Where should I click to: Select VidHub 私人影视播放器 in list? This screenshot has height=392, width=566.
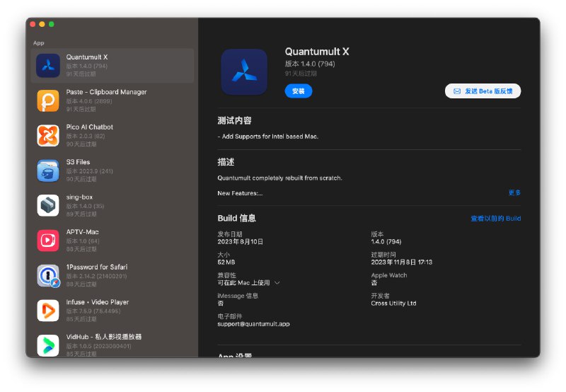pos(112,343)
